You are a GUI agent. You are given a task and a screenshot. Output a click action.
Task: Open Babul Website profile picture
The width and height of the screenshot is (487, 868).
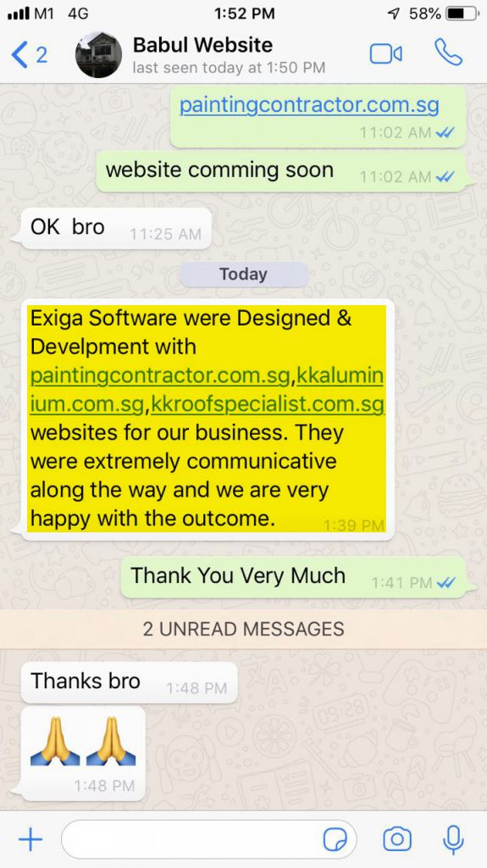(98, 54)
